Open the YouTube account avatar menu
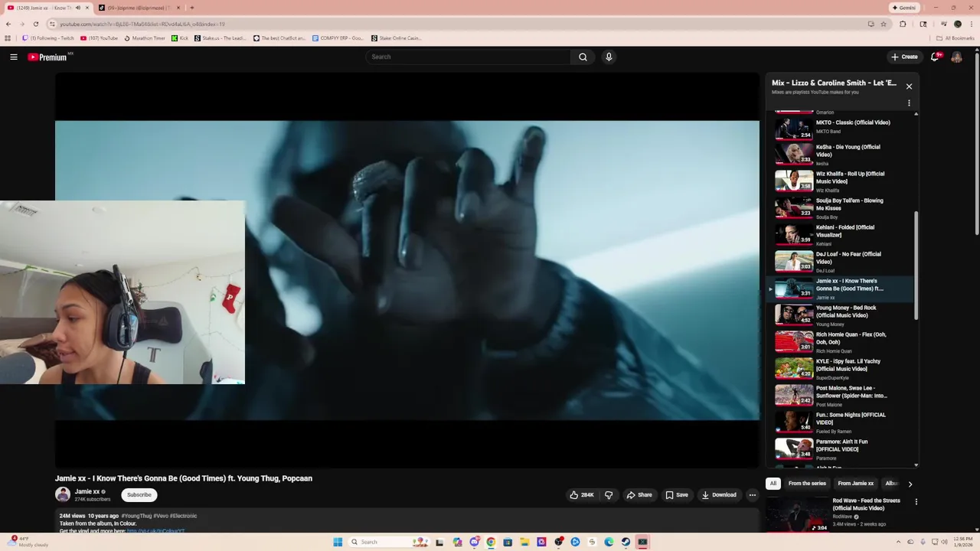Viewport: 980px width, 551px height. (956, 57)
